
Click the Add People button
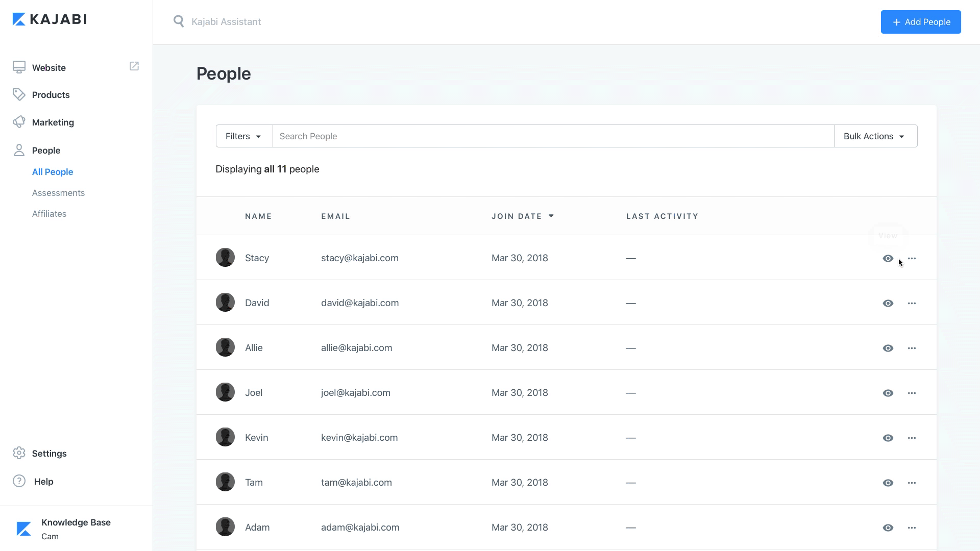(x=920, y=22)
